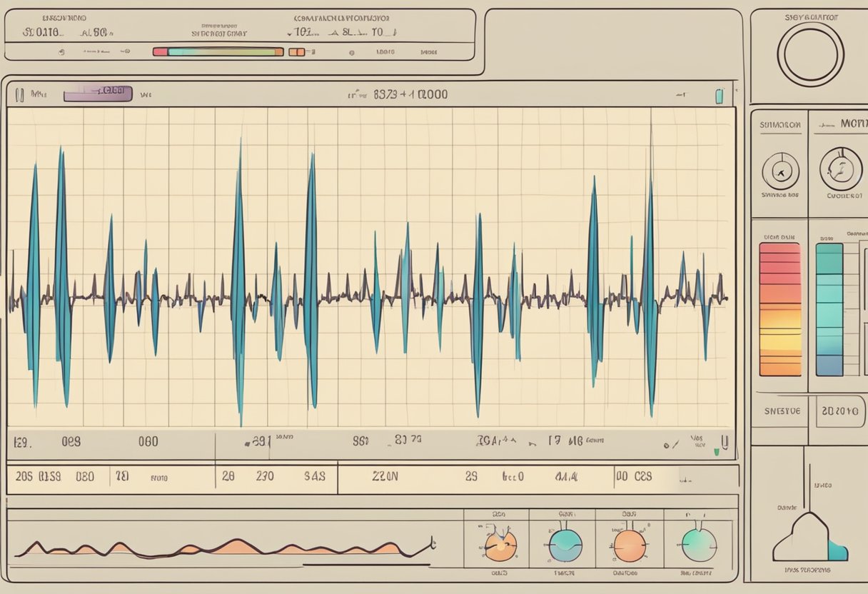Click the '8373 + 1 0000' readout above the waveform
The image size is (868, 594).
tap(410, 94)
